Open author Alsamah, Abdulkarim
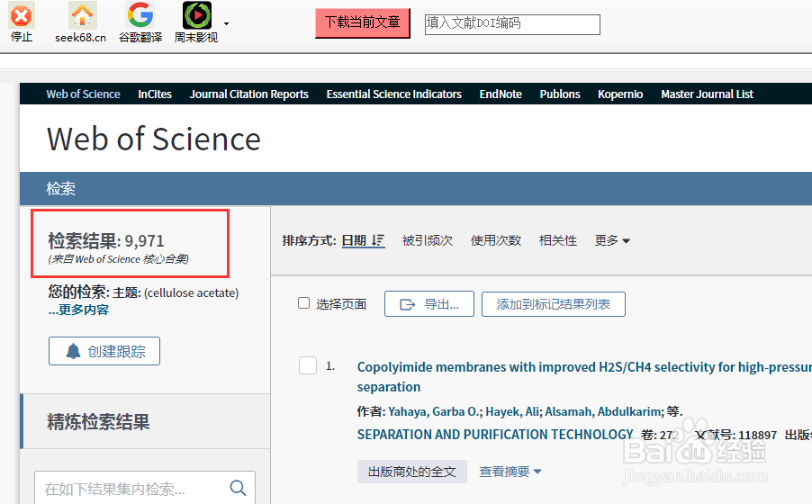The width and height of the screenshot is (812, 504). pyautogui.click(x=603, y=412)
